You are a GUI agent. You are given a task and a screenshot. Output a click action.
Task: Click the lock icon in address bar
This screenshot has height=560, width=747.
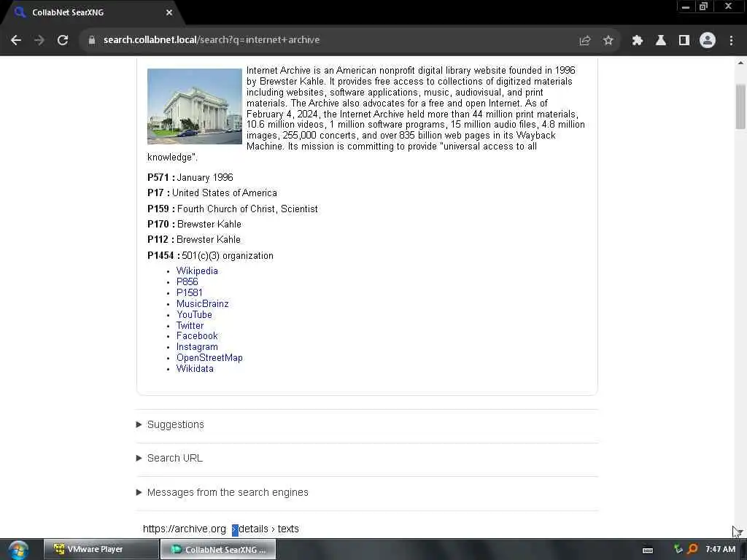coord(91,40)
